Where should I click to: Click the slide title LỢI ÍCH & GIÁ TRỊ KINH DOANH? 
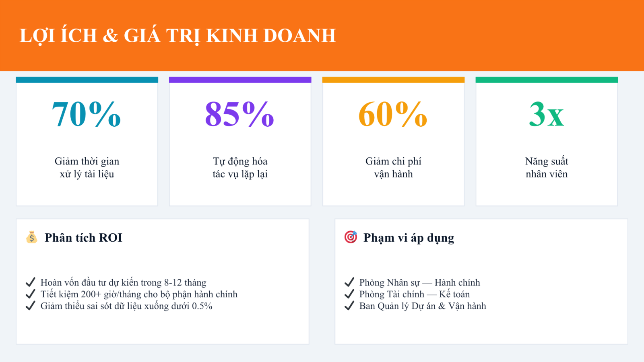coord(178,35)
